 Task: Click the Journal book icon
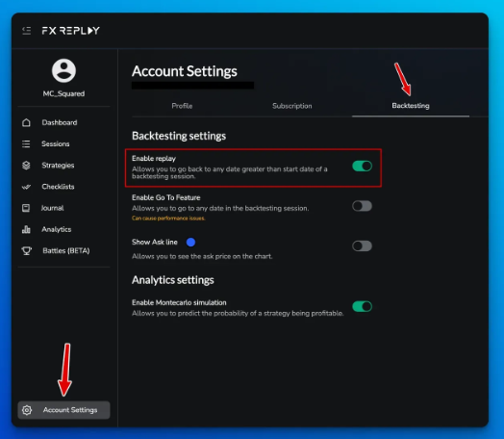tap(26, 208)
